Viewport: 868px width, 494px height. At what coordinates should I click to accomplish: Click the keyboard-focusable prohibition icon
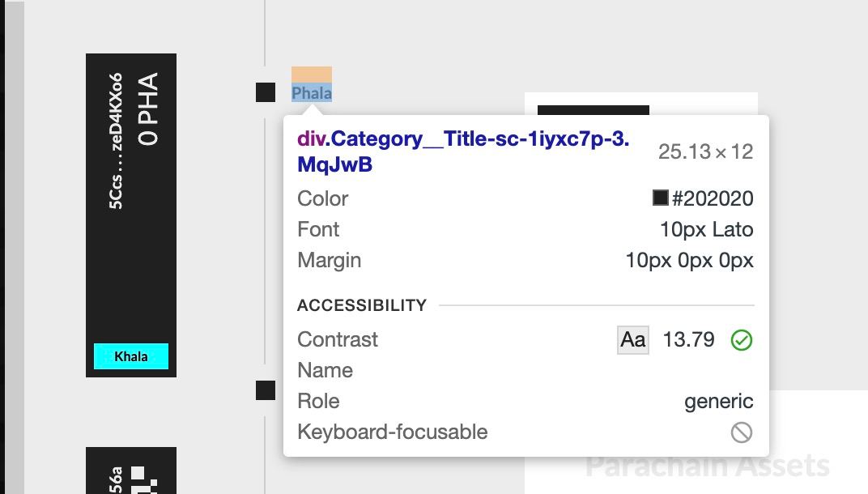pyautogui.click(x=742, y=432)
